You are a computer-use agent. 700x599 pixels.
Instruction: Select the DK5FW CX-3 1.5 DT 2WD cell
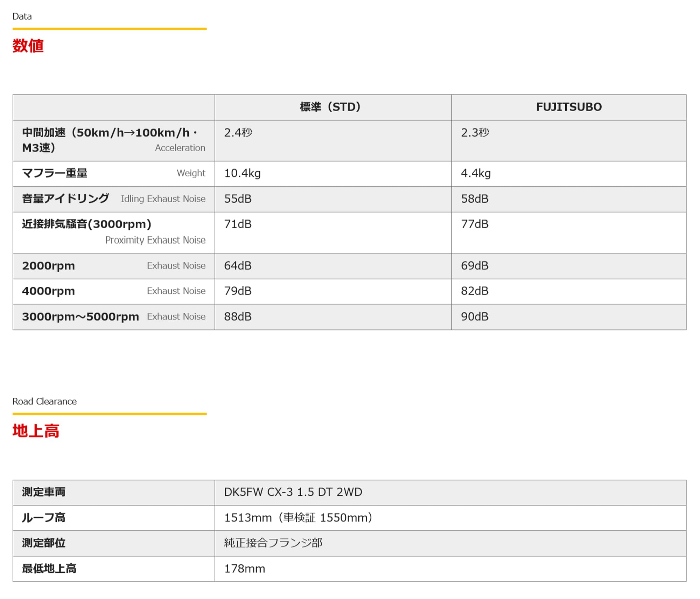point(293,492)
